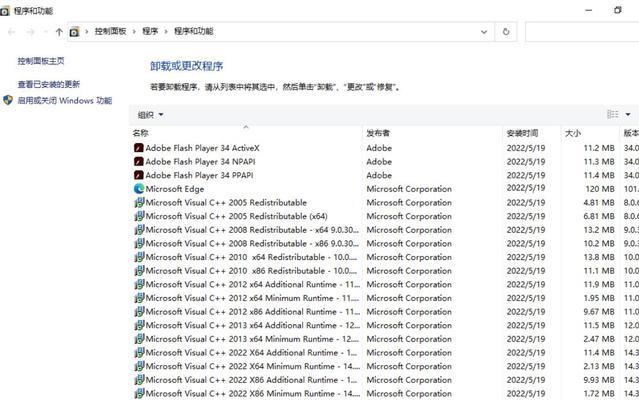This screenshot has height=400, width=639.
Task: Expand the address bar history dropdown
Action: coord(484,32)
